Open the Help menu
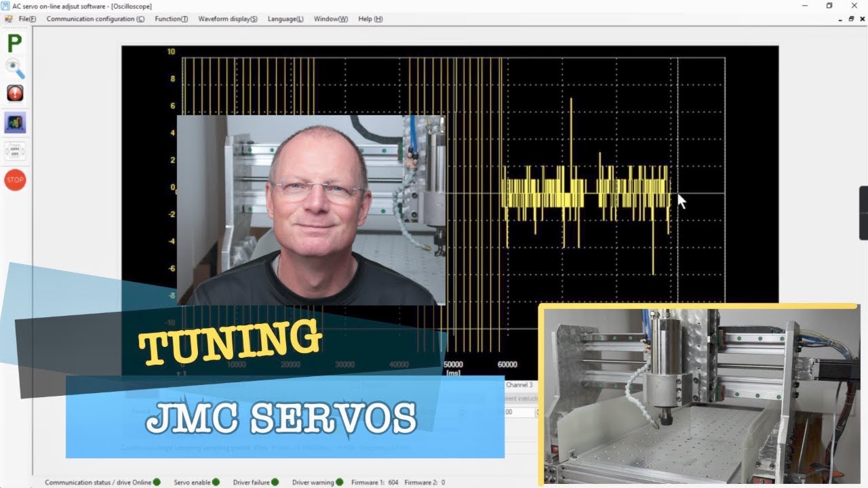868x488 pixels. (x=370, y=19)
